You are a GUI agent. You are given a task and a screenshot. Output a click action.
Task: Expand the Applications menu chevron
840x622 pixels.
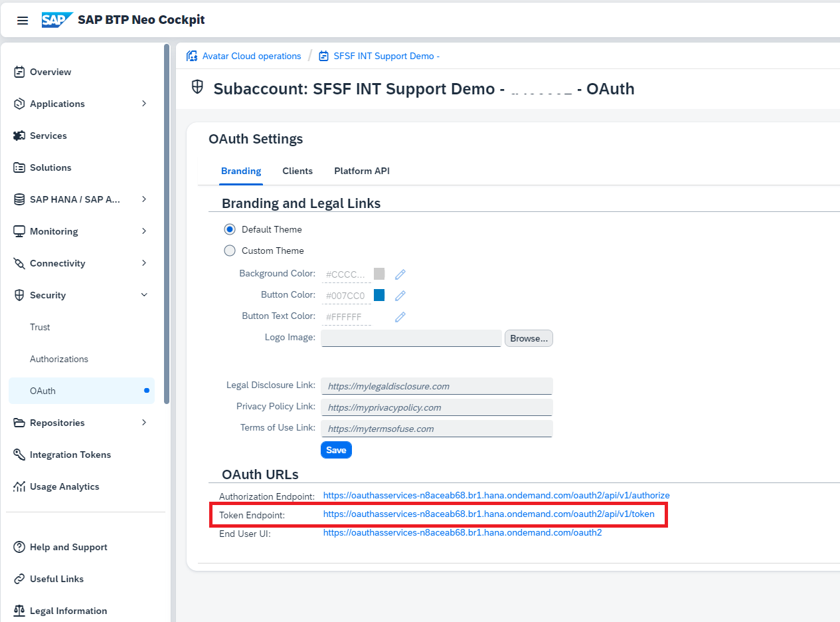[x=144, y=104]
